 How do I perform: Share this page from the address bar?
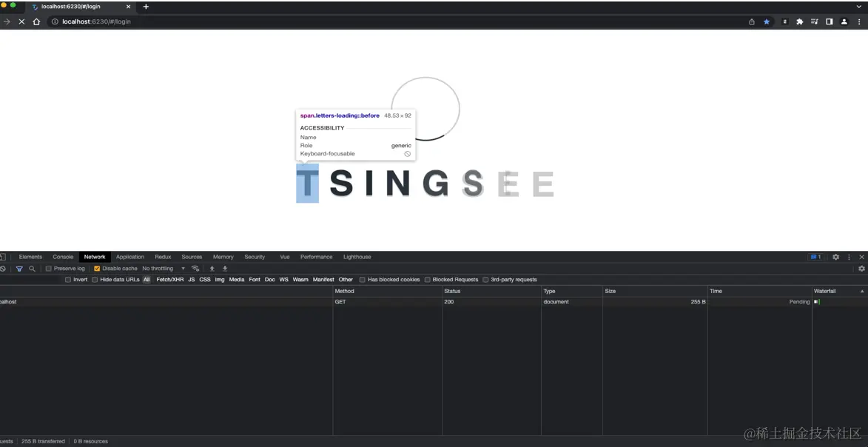(x=752, y=21)
